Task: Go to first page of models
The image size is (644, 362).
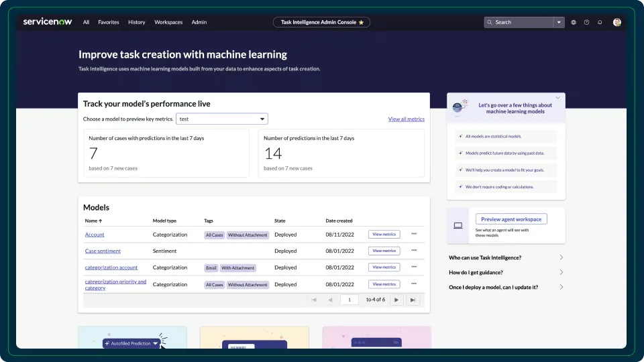Action: coord(314,300)
